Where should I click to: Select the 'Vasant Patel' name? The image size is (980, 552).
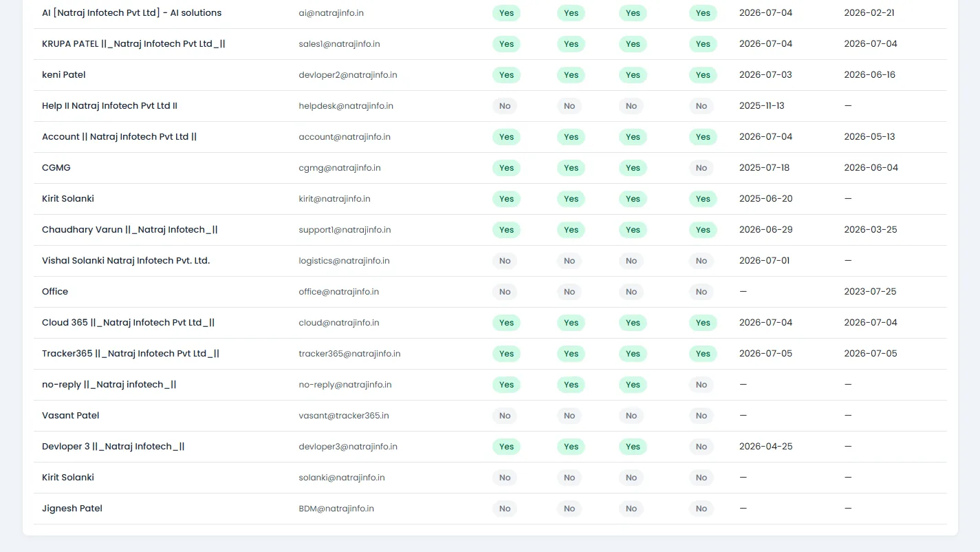[71, 416]
